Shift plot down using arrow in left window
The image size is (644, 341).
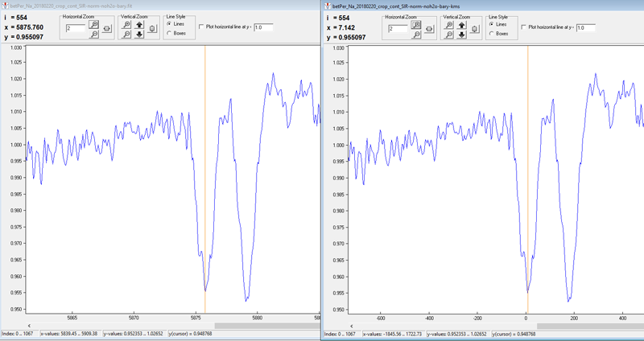(139, 35)
